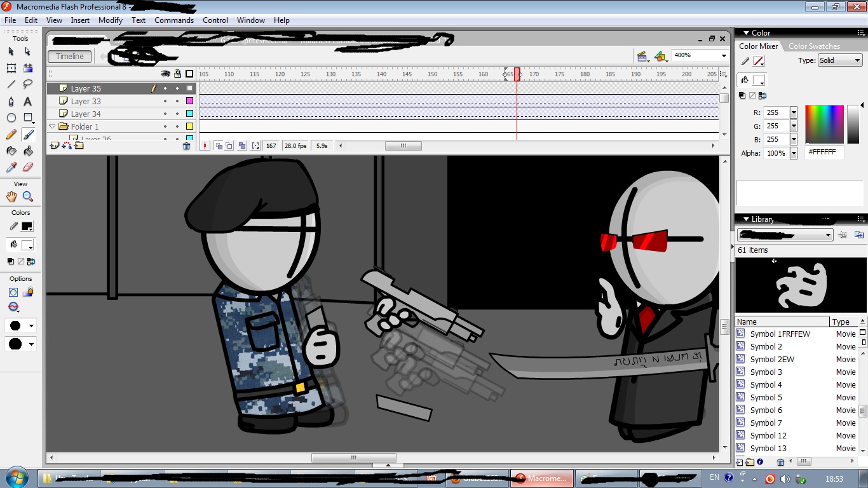The height and width of the screenshot is (488, 868).
Task: Click Add Motion Guide icon
Action: (x=67, y=146)
